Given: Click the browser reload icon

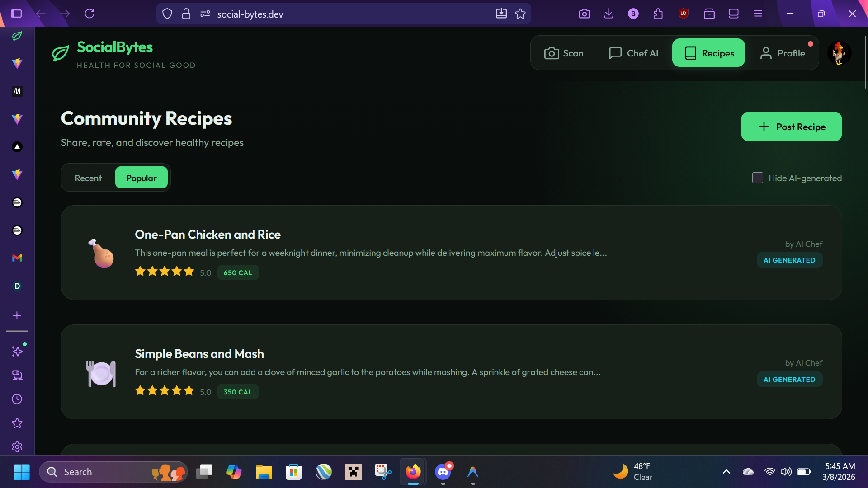Looking at the screenshot, I should (90, 14).
